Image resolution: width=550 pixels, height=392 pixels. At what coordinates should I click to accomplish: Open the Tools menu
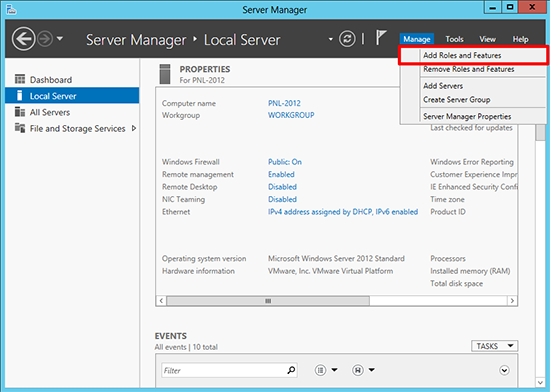[454, 39]
